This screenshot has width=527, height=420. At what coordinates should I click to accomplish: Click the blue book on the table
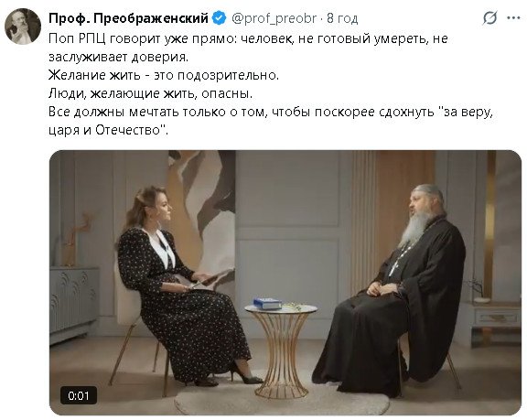pos(267,303)
